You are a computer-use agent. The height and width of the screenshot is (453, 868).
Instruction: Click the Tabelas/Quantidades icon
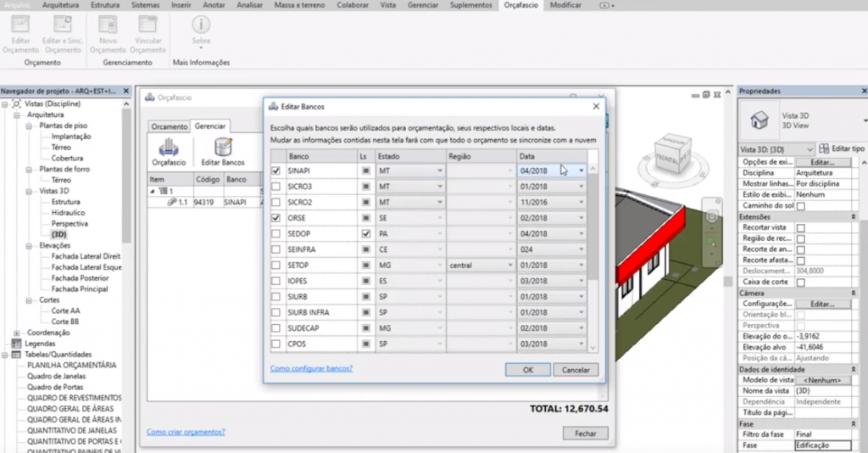[x=16, y=355]
